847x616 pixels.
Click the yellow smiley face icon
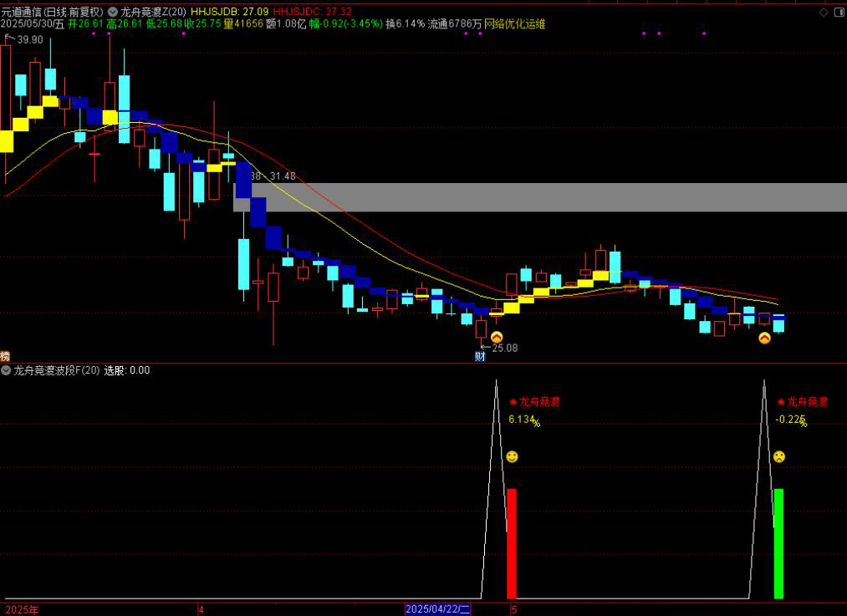click(x=512, y=456)
